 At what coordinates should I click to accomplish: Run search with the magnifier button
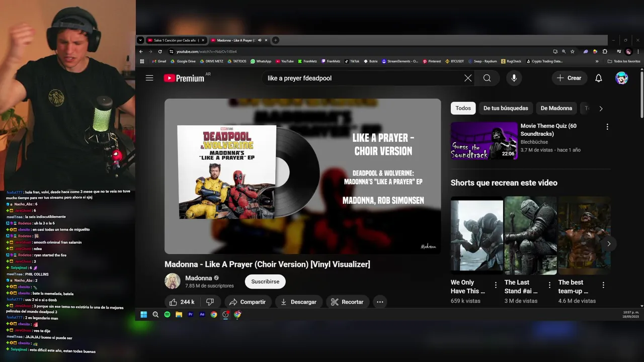pos(487,78)
